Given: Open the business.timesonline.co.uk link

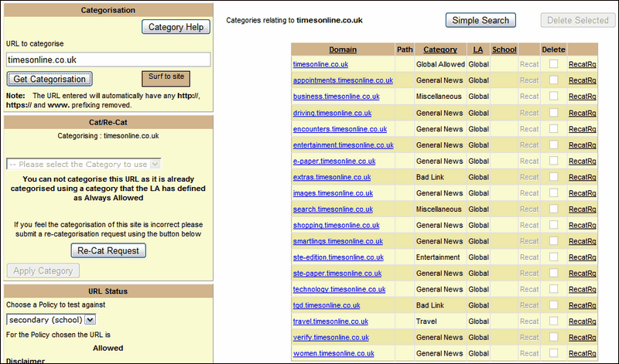Looking at the screenshot, I should [x=336, y=97].
